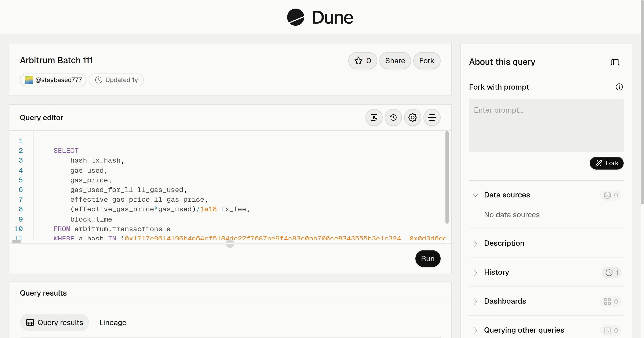Expand the Dashboards section
Screen dimensions: 644x338
click(x=475, y=301)
